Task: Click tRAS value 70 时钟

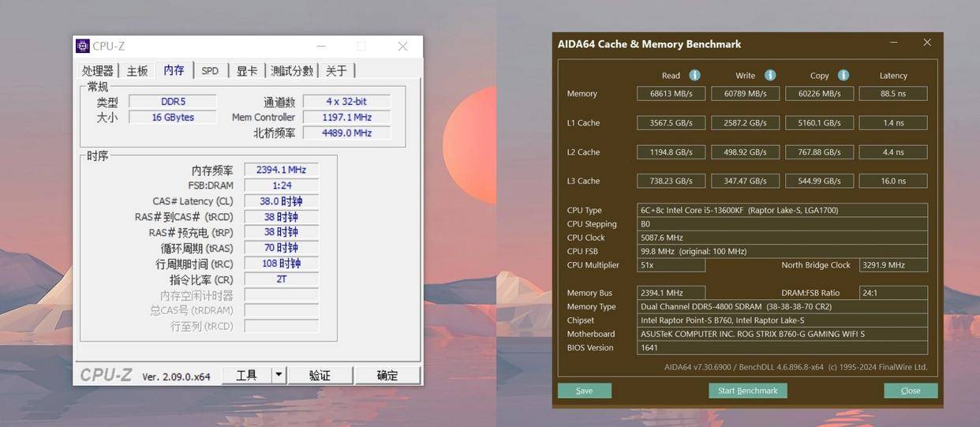Action: pyautogui.click(x=281, y=248)
